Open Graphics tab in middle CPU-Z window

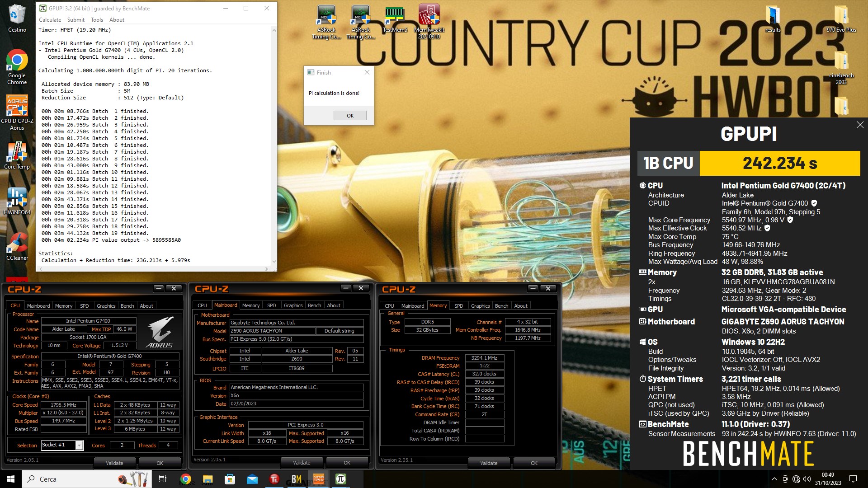click(293, 306)
